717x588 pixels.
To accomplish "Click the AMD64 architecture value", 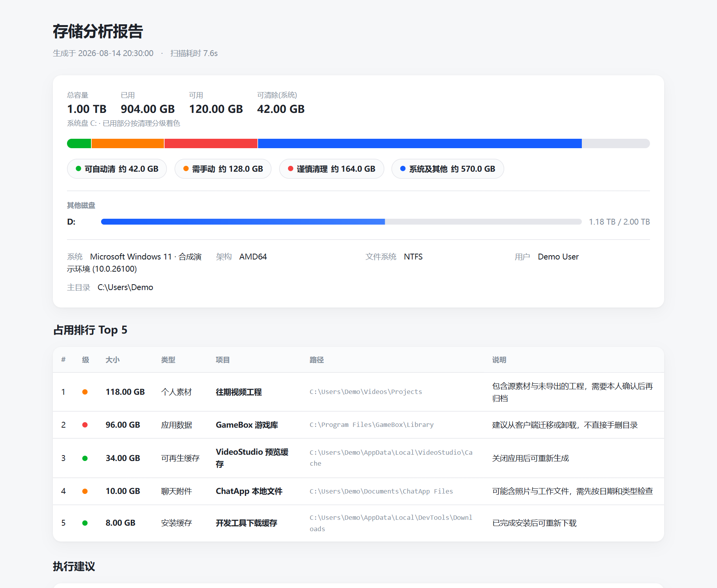I will tap(253, 257).
